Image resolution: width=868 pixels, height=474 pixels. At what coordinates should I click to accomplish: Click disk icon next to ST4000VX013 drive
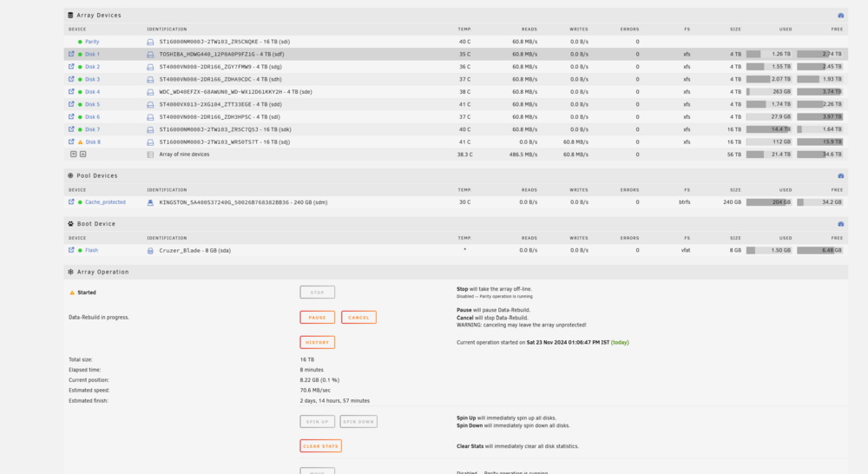[150, 104]
